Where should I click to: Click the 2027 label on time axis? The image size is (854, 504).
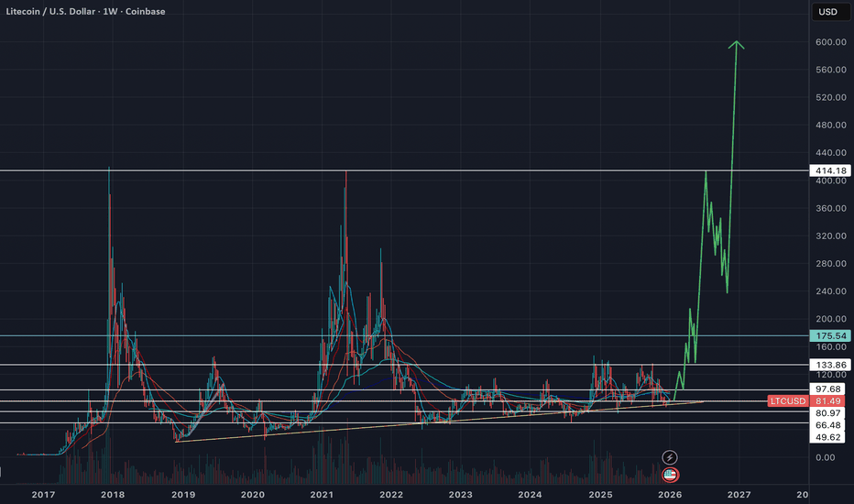pyautogui.click(x=739, y=494)
